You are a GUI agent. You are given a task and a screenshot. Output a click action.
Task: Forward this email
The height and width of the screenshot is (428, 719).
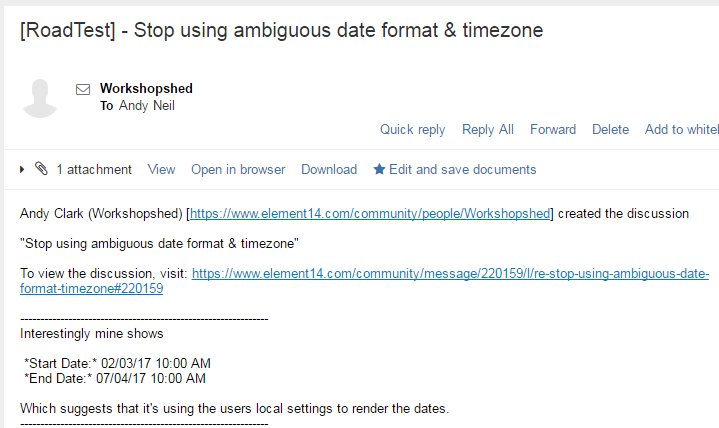tap(552, 129)
